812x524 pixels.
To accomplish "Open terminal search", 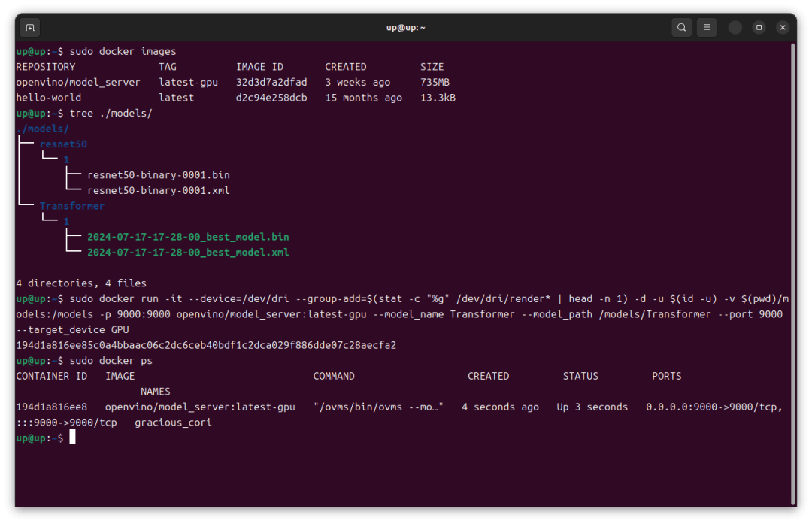I will 681,28.
